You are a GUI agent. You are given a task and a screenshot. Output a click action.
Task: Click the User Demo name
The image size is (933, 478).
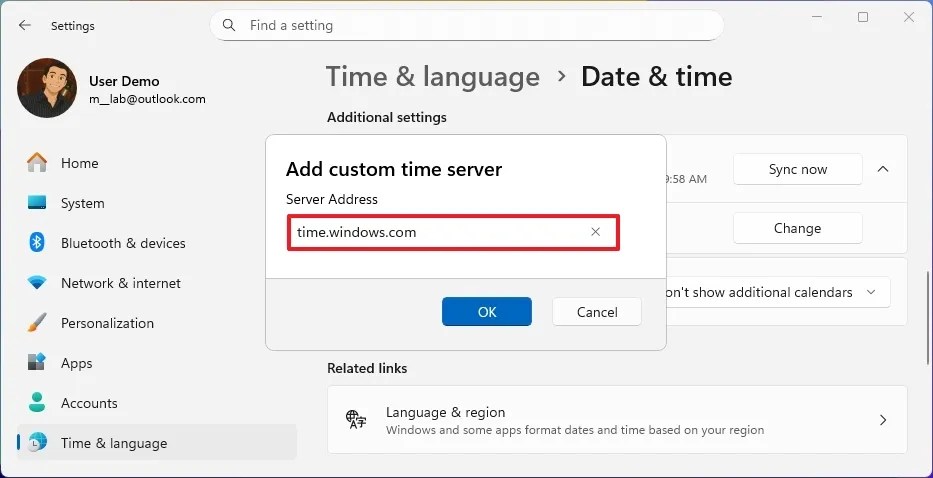coord(124,81)
